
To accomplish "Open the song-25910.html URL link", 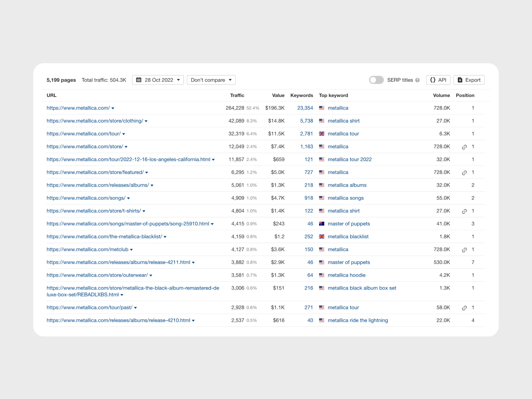I will [128, 224].
